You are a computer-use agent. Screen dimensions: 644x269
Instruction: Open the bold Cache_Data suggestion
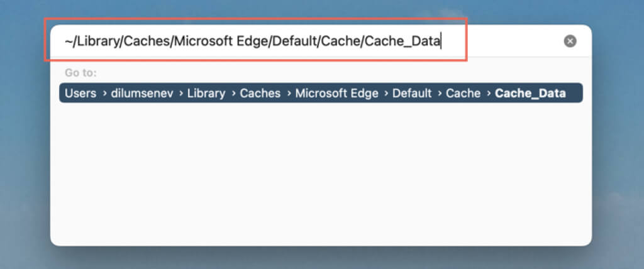pos(530,93)
